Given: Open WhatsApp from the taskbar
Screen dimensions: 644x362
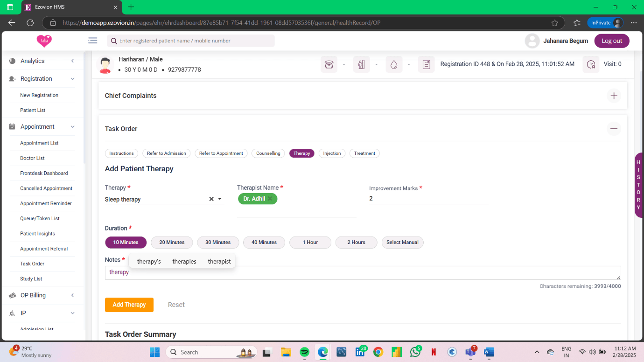Looking at the screenshot, I should [x=415, y=352].
